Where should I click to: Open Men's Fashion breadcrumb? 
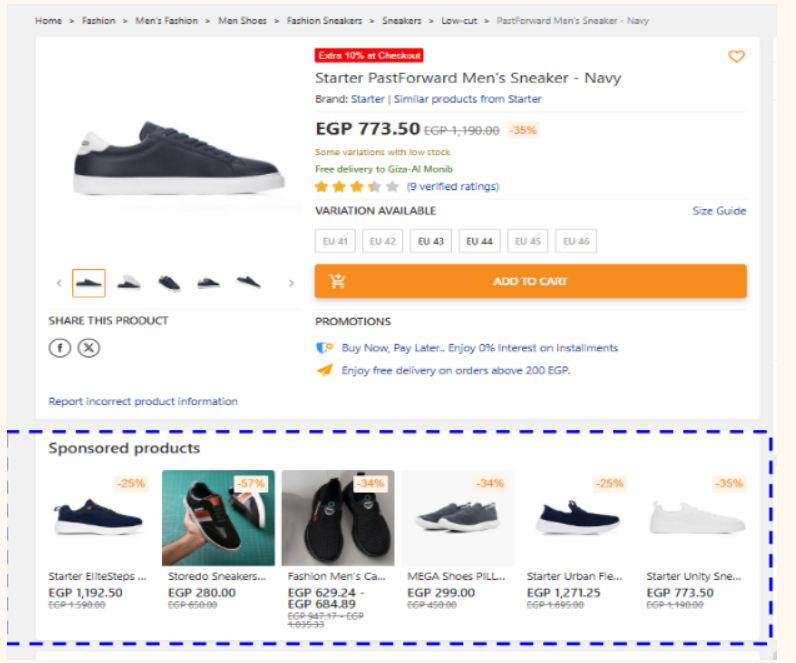[x=166, y=20]
